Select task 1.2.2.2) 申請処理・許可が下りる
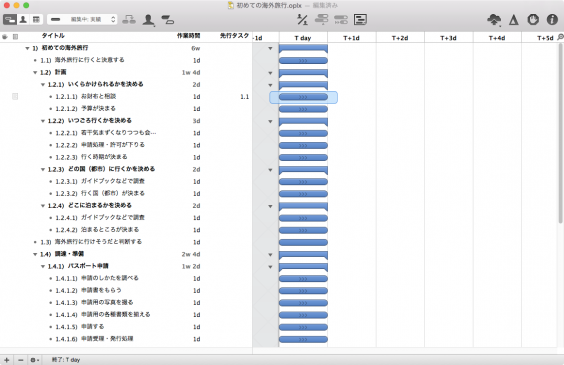The image size is (564, 365). [100, 145]
